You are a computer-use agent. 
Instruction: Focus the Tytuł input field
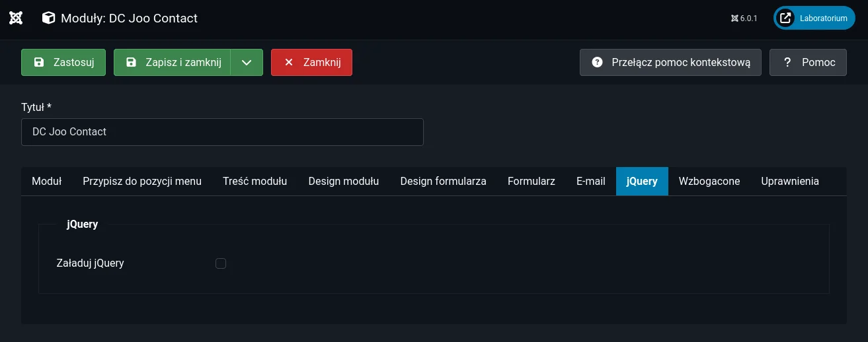(222, 132)
